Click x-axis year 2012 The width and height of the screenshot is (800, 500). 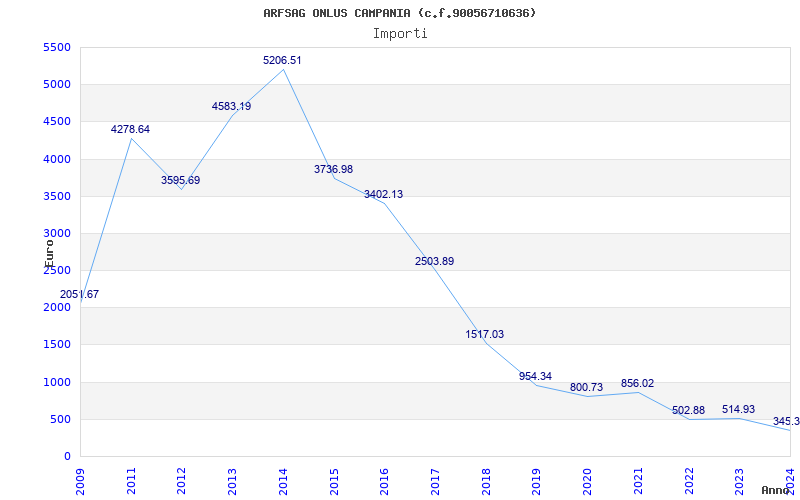click(181, 482)
